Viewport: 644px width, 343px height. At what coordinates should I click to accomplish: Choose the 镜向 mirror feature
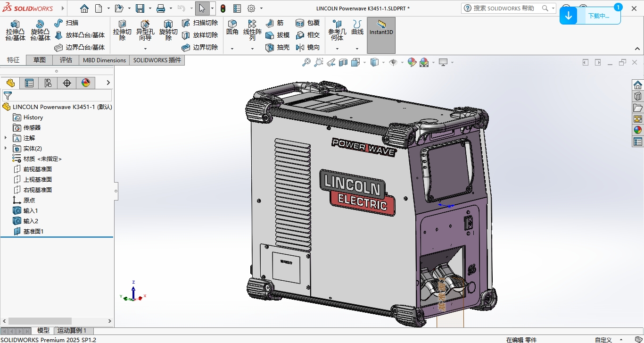coord(307,47)
